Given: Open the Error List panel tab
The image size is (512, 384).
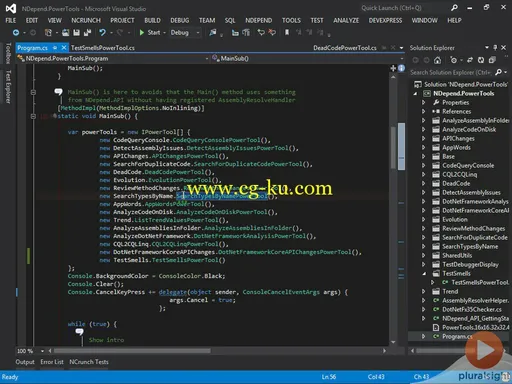Looking at the screenshot, I should tap(52, 362).
